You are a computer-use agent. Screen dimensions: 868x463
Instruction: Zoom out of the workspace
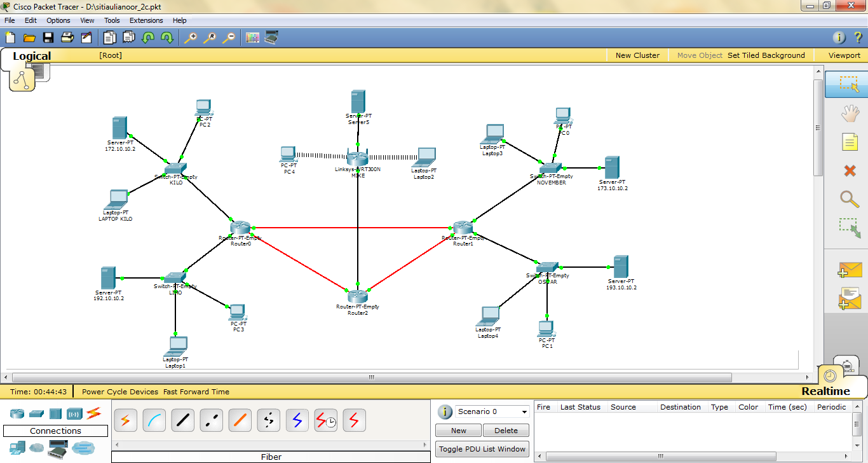[x=228, y=38]
